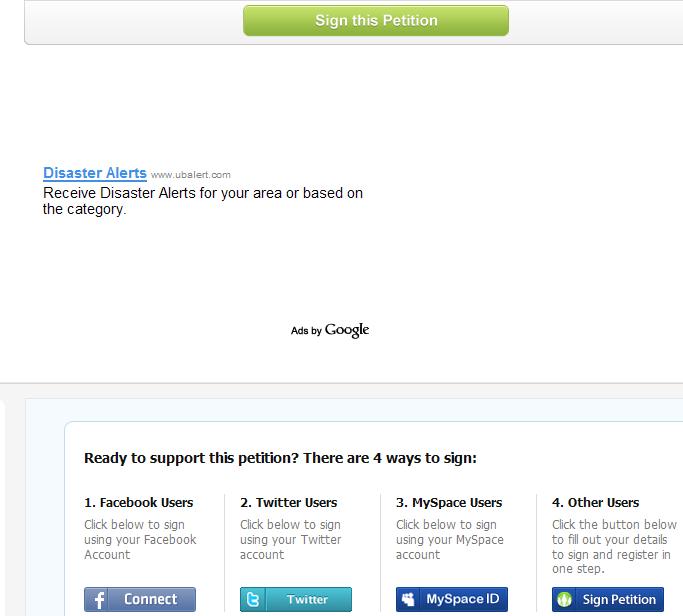Visit the www.ubalert.com ad URL
The width and height of the screenshot is (683, 616).
(x=191, y=175)
